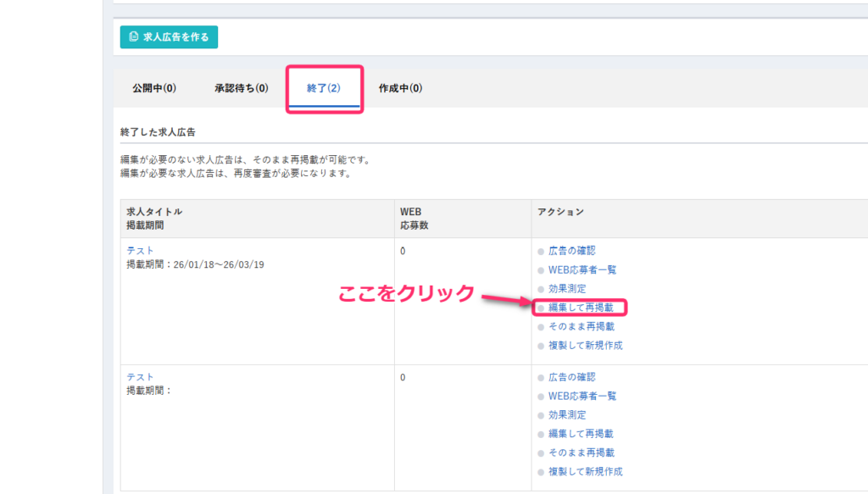
Task: Open WEB応募者一覧 for the first job listing
Action: [581, 269]
